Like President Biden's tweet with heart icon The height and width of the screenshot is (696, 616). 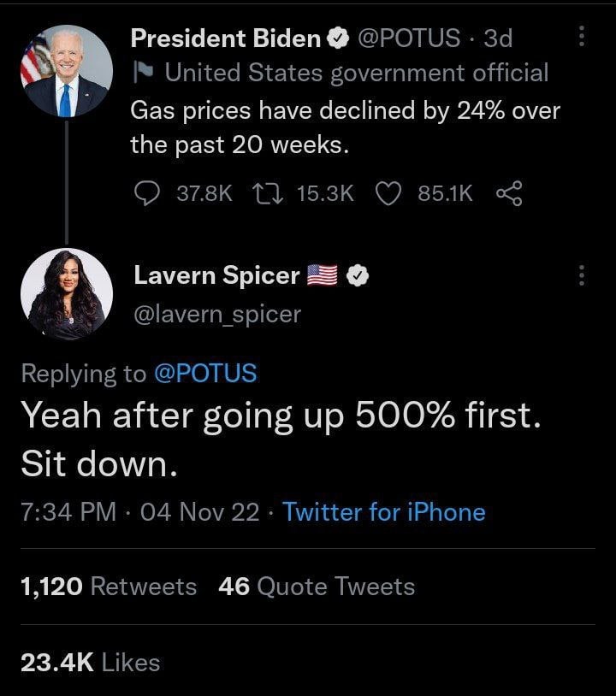pos(390,194)
